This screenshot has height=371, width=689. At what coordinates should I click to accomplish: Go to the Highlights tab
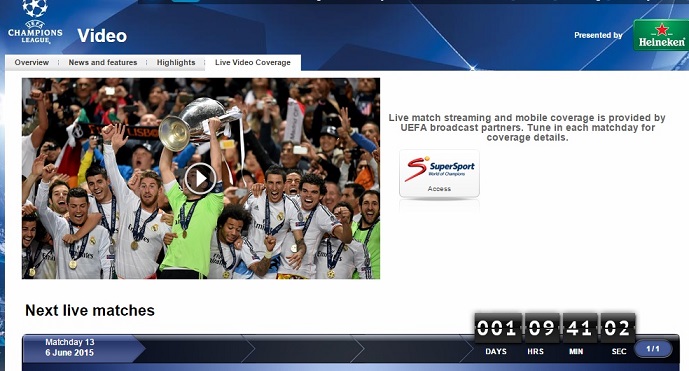pos(176,62)
